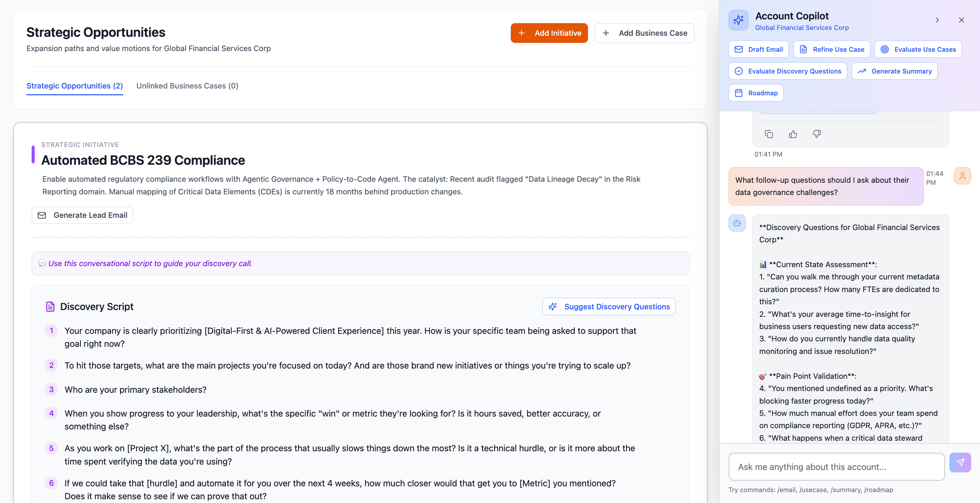The height and width of the screenshot is (503, 980).
Task: Click Add Business Case button
Action: click(x=644, y=33)
